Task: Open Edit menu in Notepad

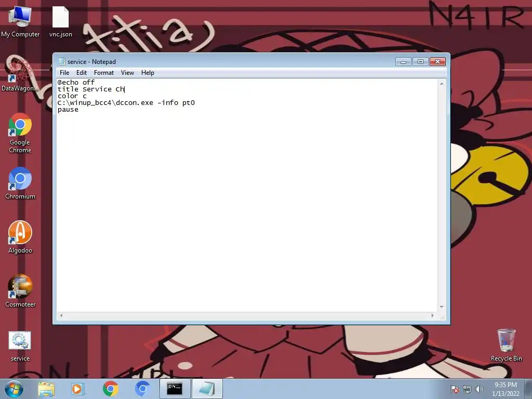Action: (82, 73)
